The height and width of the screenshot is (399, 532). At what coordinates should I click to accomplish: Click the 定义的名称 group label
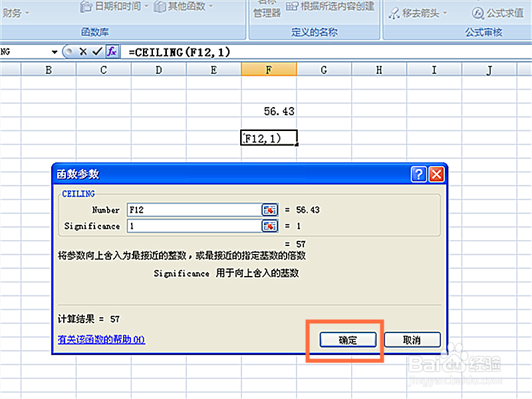(314, 32)
